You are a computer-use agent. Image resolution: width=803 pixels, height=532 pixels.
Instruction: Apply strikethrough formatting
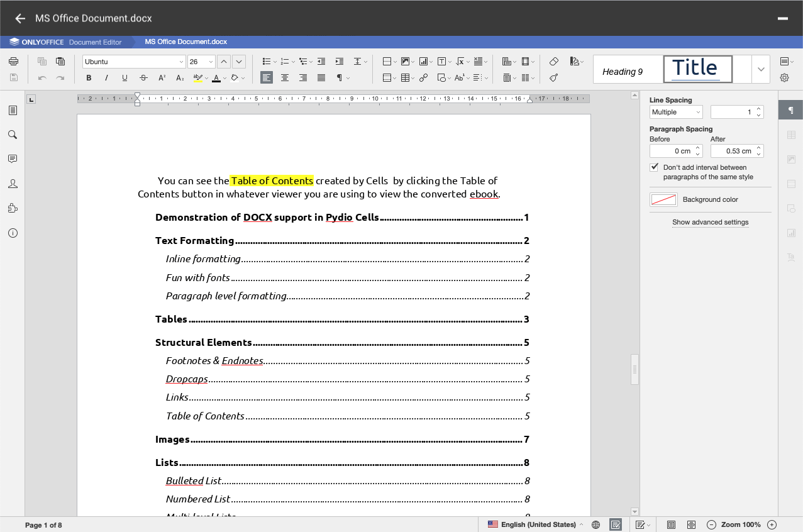coord(143,78)
